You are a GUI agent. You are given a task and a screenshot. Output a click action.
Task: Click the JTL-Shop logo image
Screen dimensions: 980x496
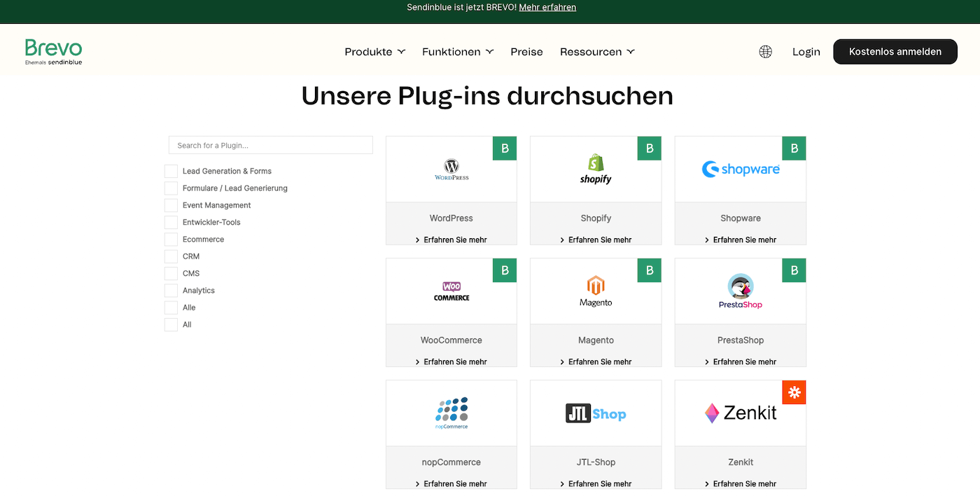click(x=596, y=413)
